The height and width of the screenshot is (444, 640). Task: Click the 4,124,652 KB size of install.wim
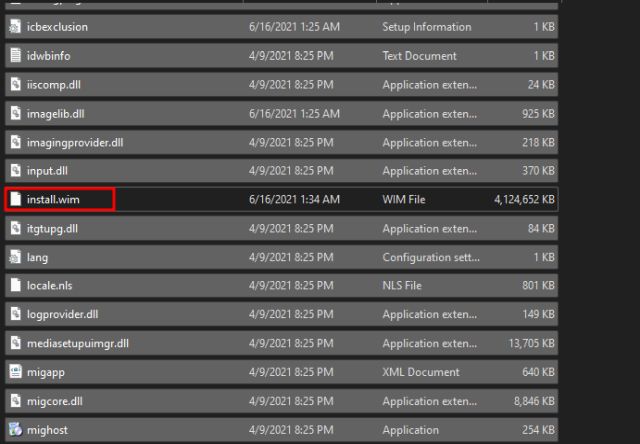click(524, 200)
